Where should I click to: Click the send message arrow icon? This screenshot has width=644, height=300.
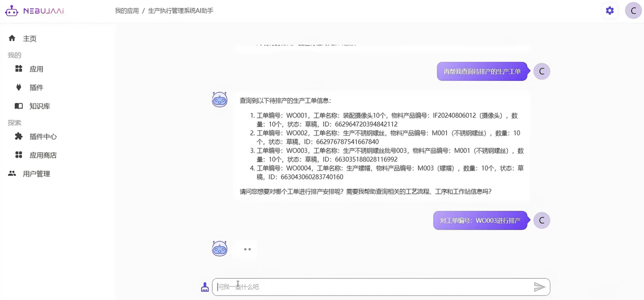click(539, 287)
